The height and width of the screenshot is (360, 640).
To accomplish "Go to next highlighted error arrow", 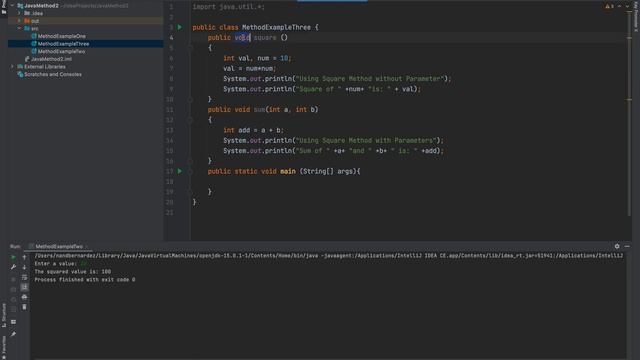I will [x=627, y=6].
